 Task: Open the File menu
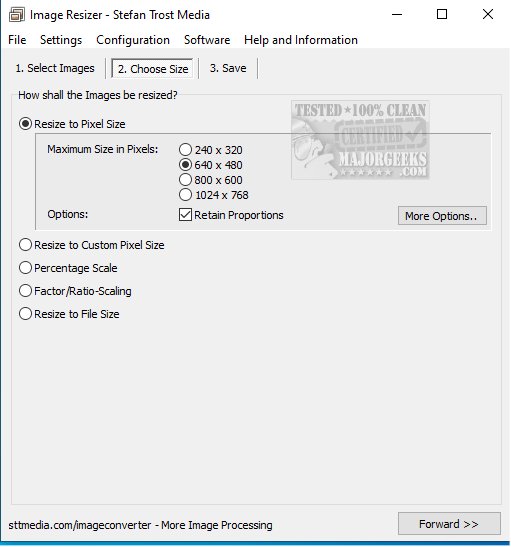[x=17, y=40]
